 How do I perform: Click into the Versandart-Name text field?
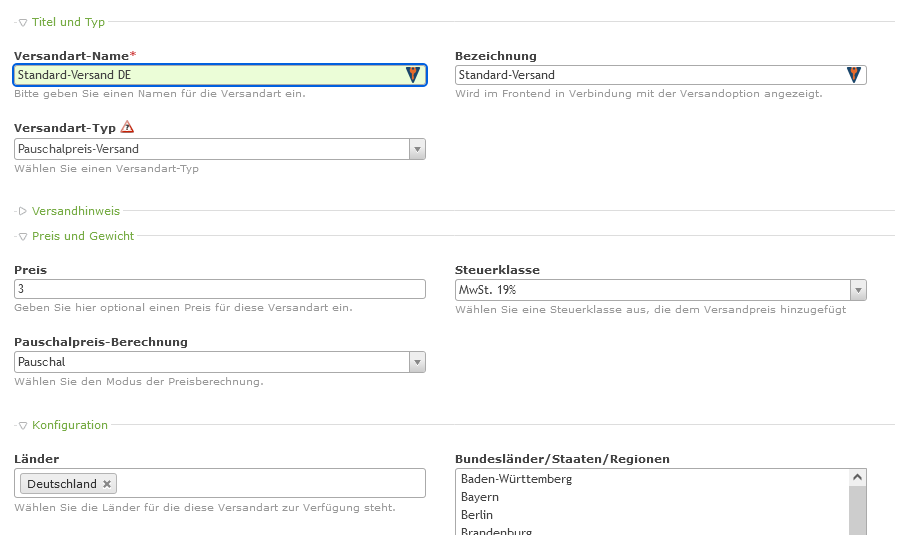[x=200, y=75]
